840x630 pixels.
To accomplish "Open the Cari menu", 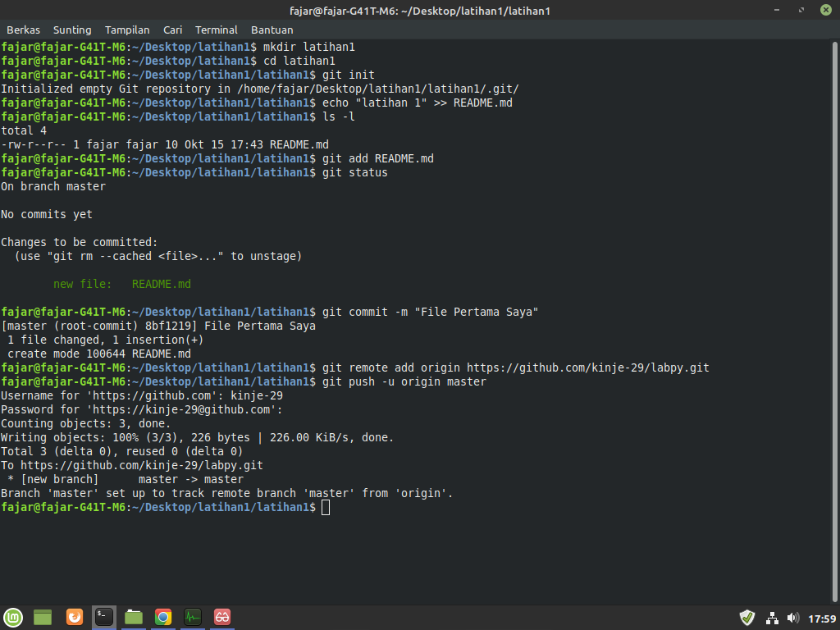I will (172, 30).
